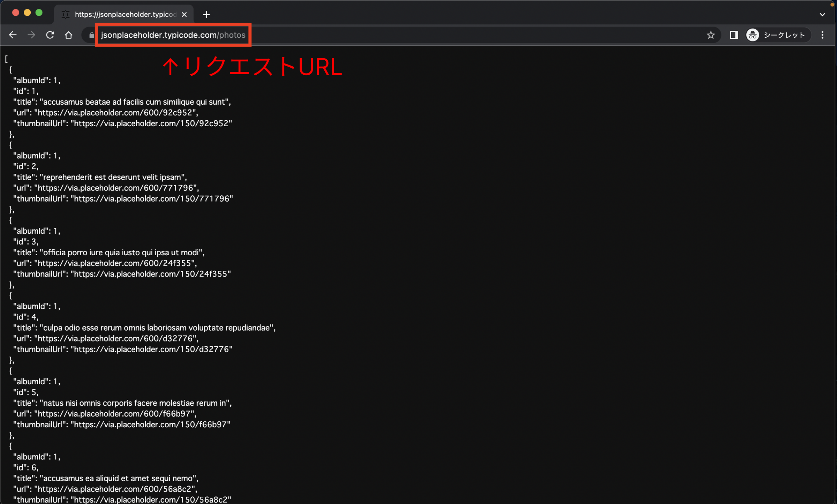This screenshot has height=504, width=837.
Task: Open the Chrome three-dot menu
Action: pos(822,35)
